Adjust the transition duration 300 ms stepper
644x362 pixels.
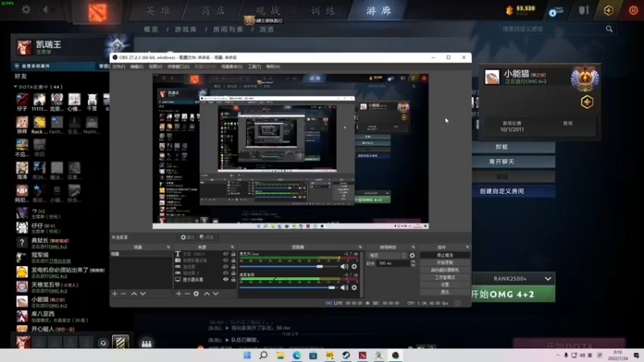pyautogui.click(x=413, y=263)
